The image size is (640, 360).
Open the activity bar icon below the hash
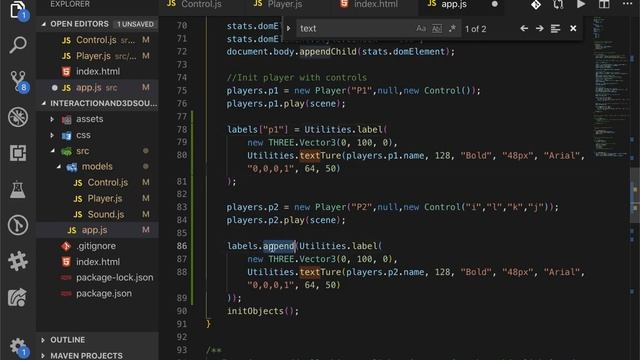coord(18,297)
